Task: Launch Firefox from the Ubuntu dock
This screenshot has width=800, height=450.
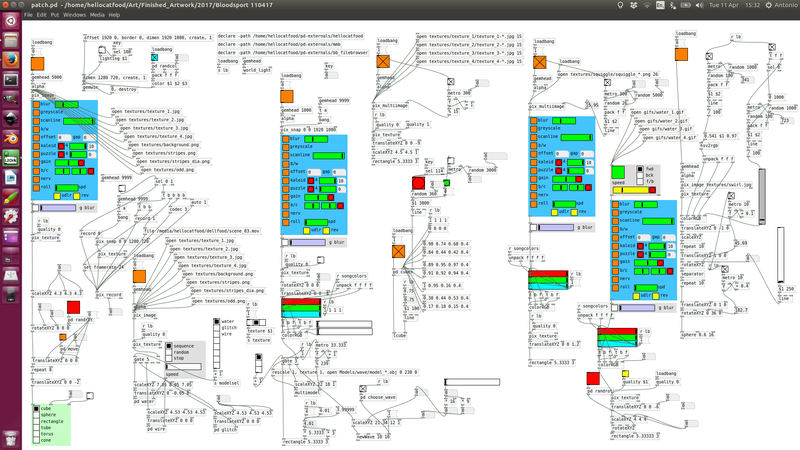Action: click(x=11, y=60)
